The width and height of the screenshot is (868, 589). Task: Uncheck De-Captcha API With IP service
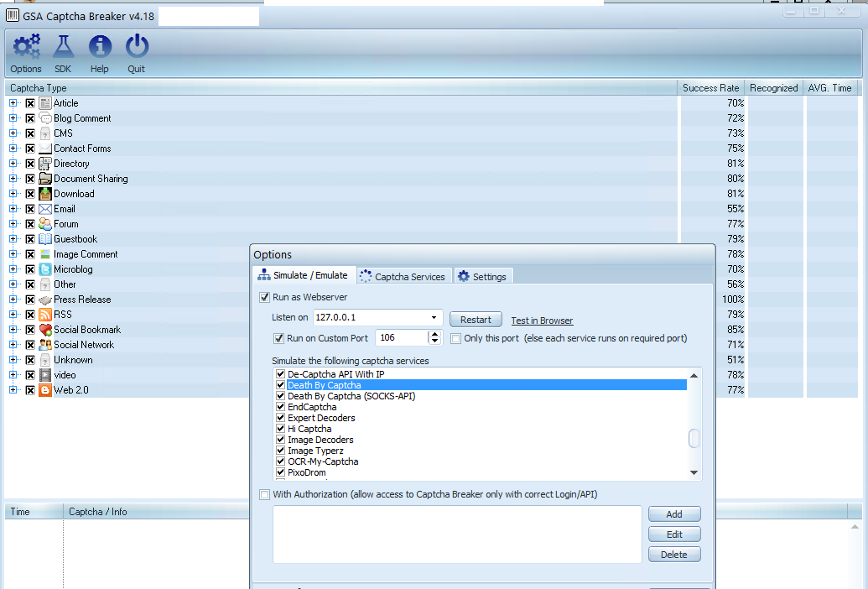281,373
